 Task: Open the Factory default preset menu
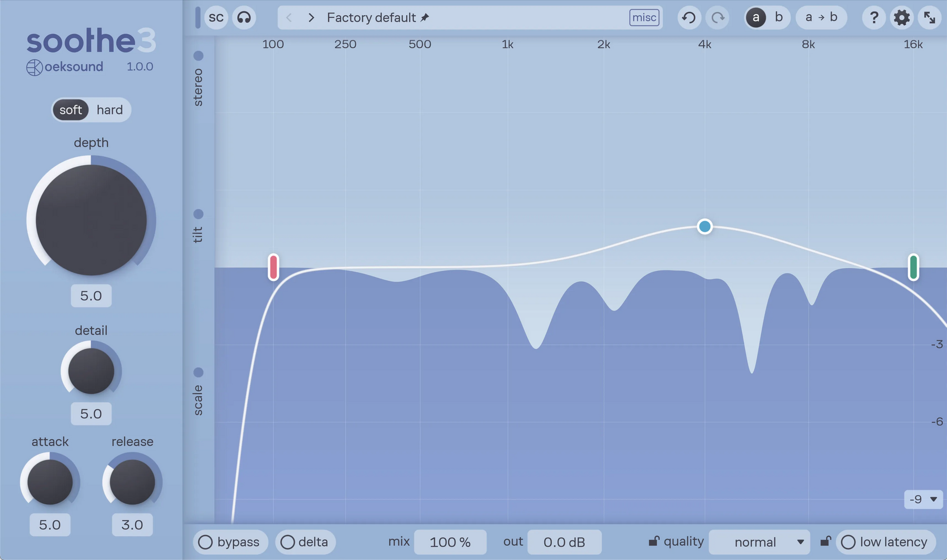click(470, 17)
